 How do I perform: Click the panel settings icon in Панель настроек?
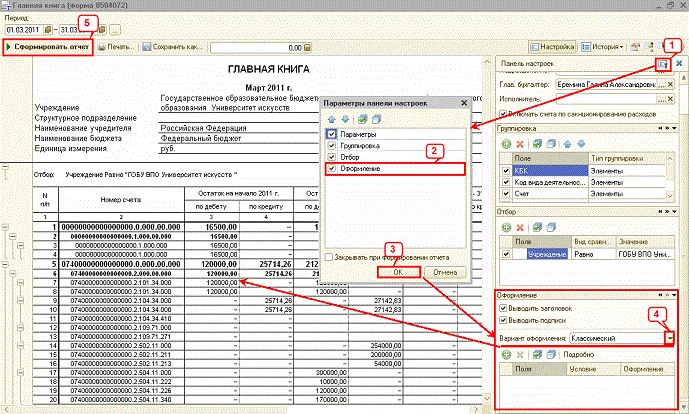pos(662,65)
